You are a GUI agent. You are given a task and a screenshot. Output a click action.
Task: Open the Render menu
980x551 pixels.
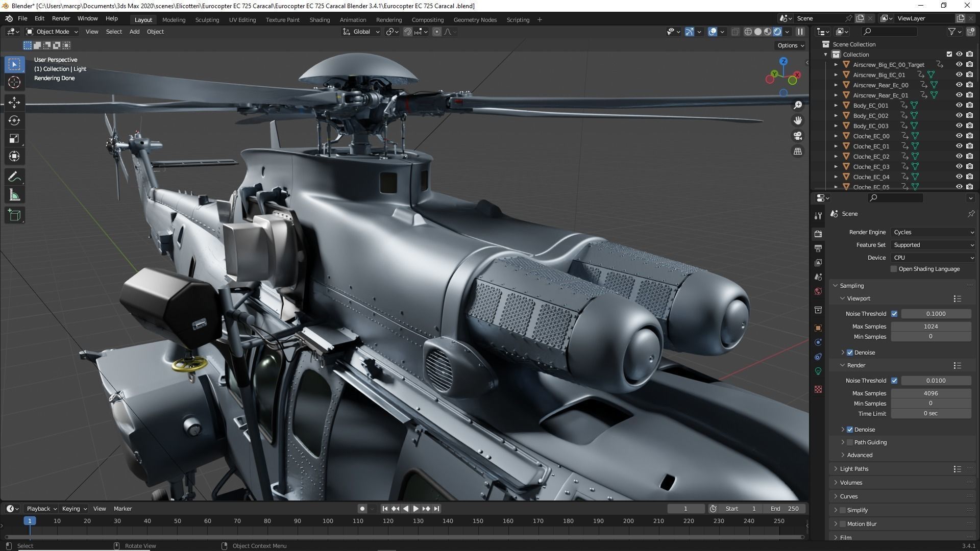pyautogui.click(x=61, y=18)
